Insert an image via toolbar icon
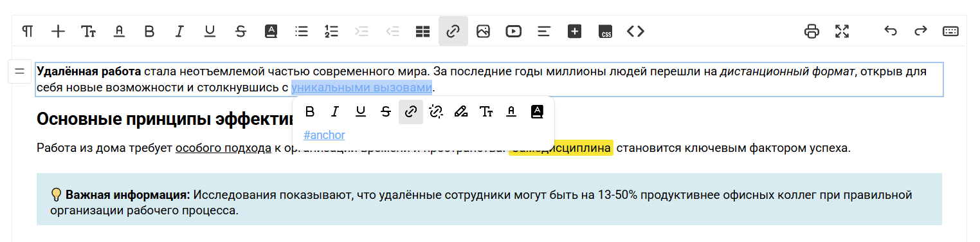 tap(483, 31)
